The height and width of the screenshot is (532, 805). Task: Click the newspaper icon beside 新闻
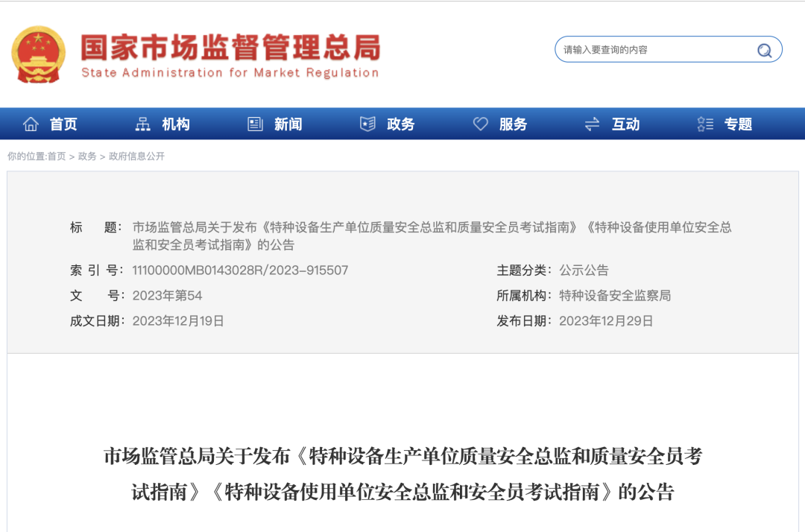click(x=255, y=124)
